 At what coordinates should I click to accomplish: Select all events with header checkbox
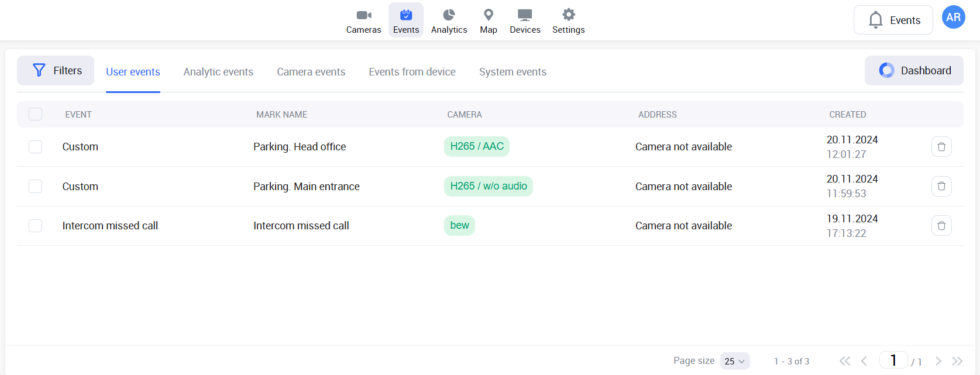36,114
